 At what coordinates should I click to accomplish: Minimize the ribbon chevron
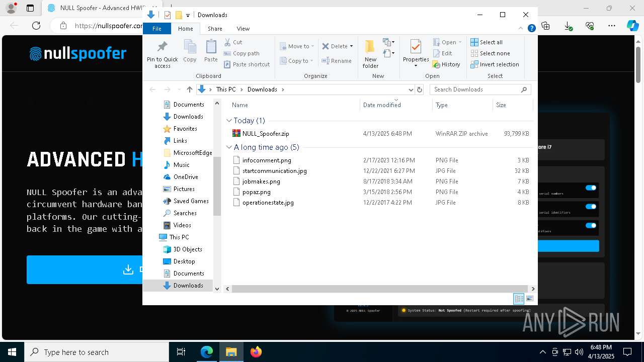click(521, 29)
